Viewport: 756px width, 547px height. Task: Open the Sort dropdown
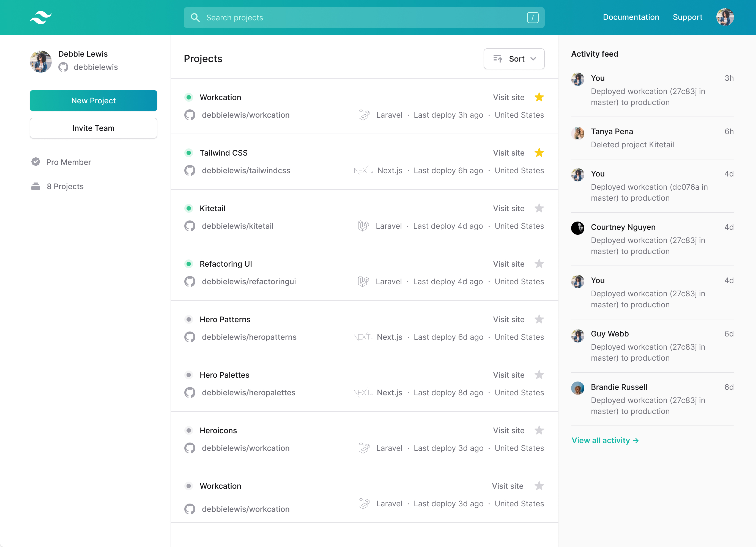[x=514, y=59]
